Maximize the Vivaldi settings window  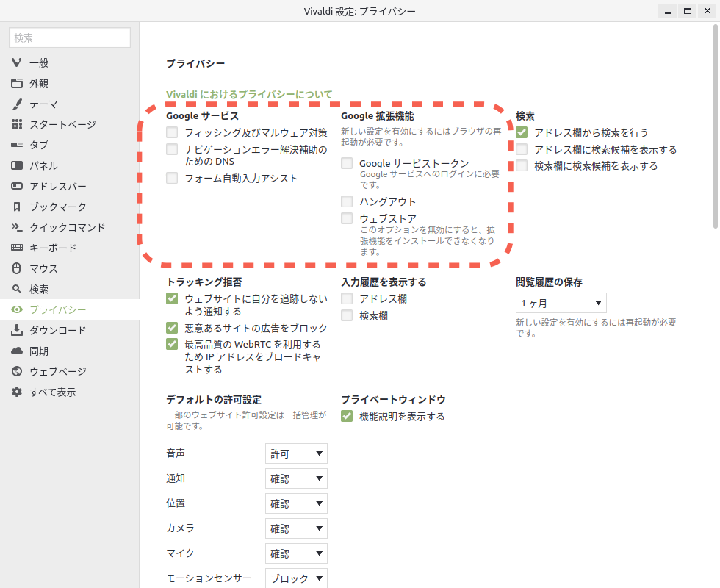click(688, 11)
